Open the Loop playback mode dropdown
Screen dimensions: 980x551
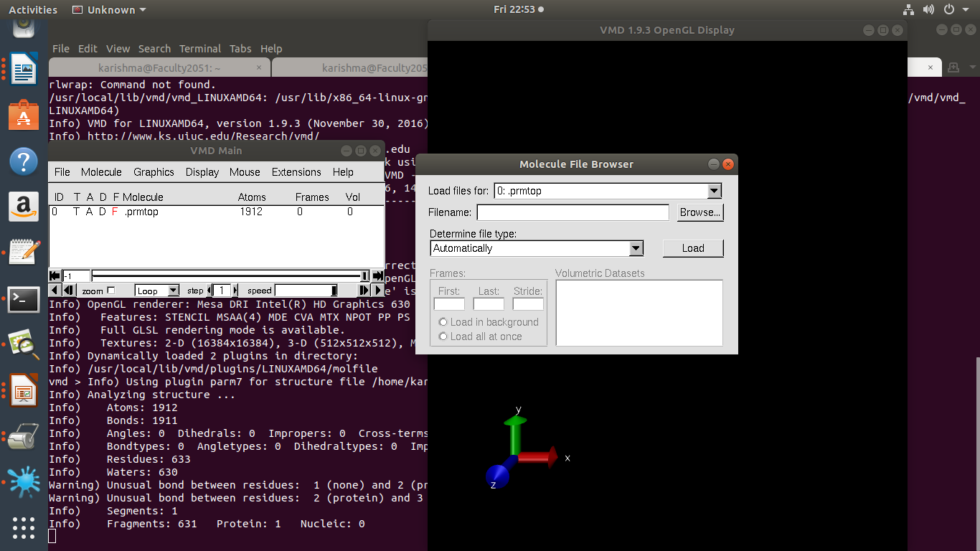(x=173, y=291)
